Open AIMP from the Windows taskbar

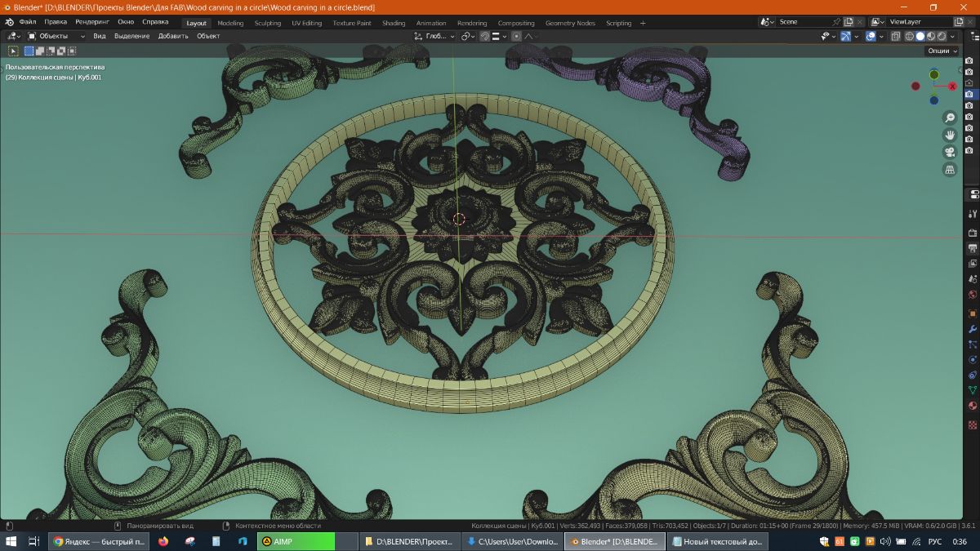296,541
